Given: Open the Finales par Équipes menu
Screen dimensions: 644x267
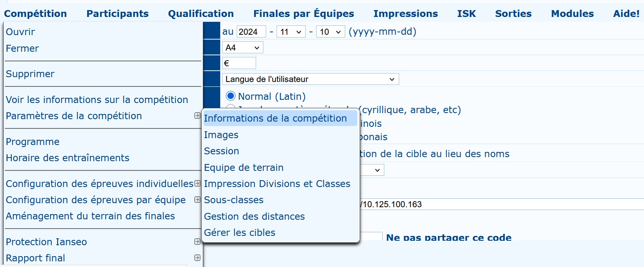Looking at the screenshot, I should [x=304, y=14].
